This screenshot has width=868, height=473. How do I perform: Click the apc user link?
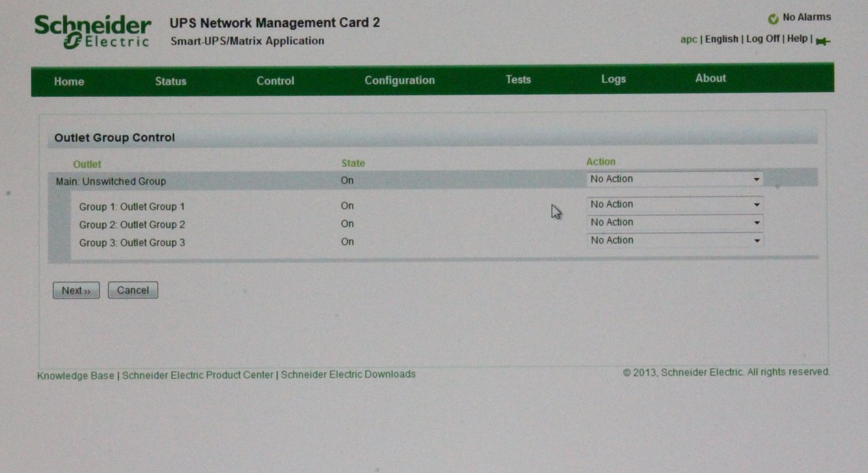(x=688, y=39)
